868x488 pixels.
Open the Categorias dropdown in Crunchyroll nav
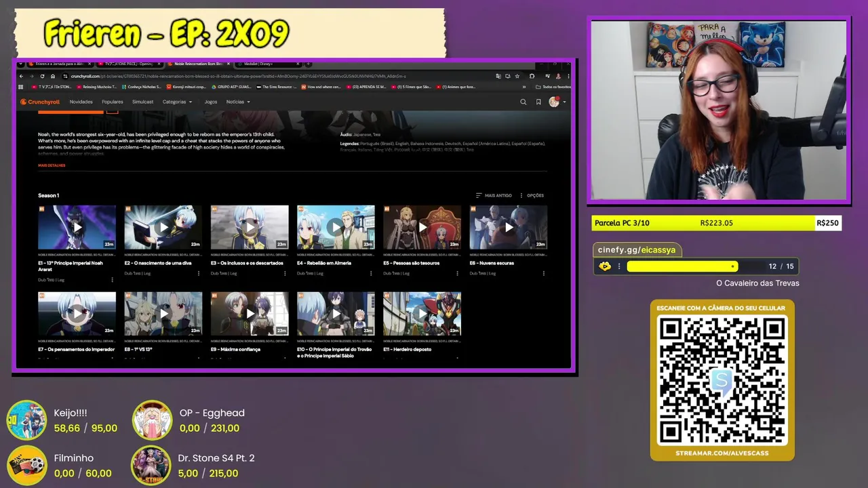point(177,102)
